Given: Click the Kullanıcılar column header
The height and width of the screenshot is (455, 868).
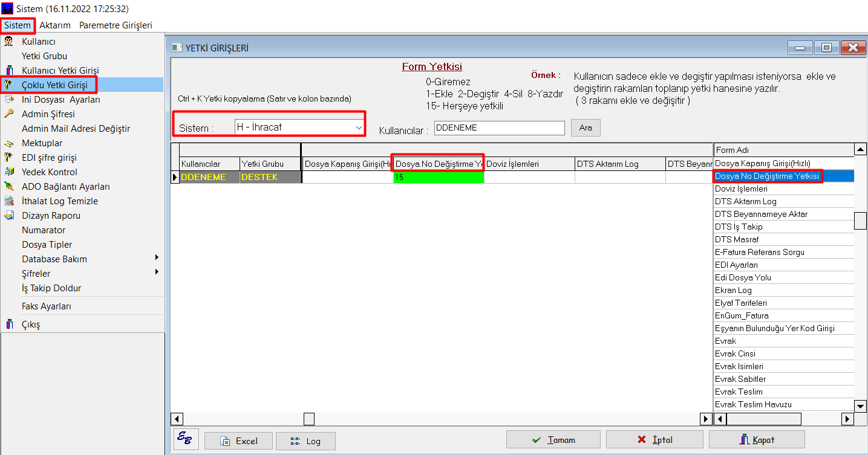Looking at the screenshot, I should click(209, 164).
